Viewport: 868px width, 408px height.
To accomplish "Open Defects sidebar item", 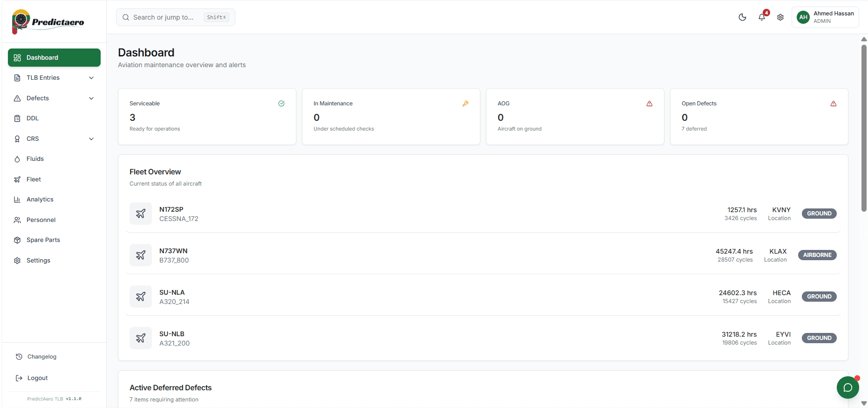I will [x=54, y=98].
